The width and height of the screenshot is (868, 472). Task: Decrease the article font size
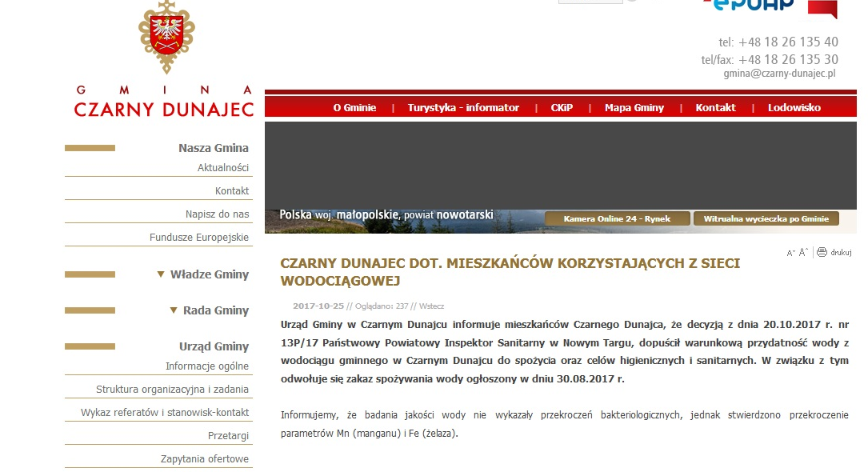coord(790,253)
